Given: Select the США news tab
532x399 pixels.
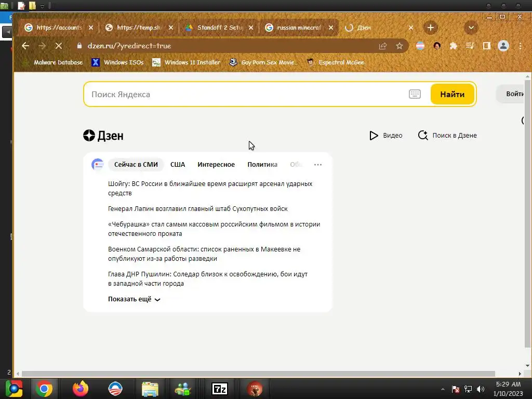Looking at the screenshot, I should click(178, 165).
